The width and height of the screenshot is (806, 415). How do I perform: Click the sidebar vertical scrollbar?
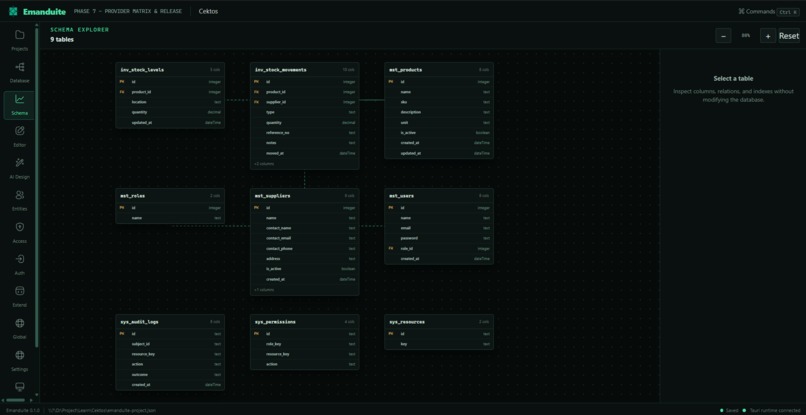click(36, 188)
